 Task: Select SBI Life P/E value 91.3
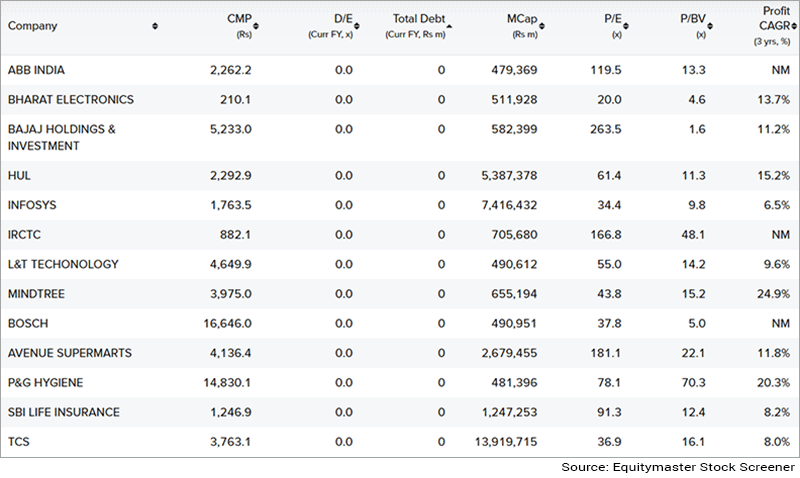(609, 413)
